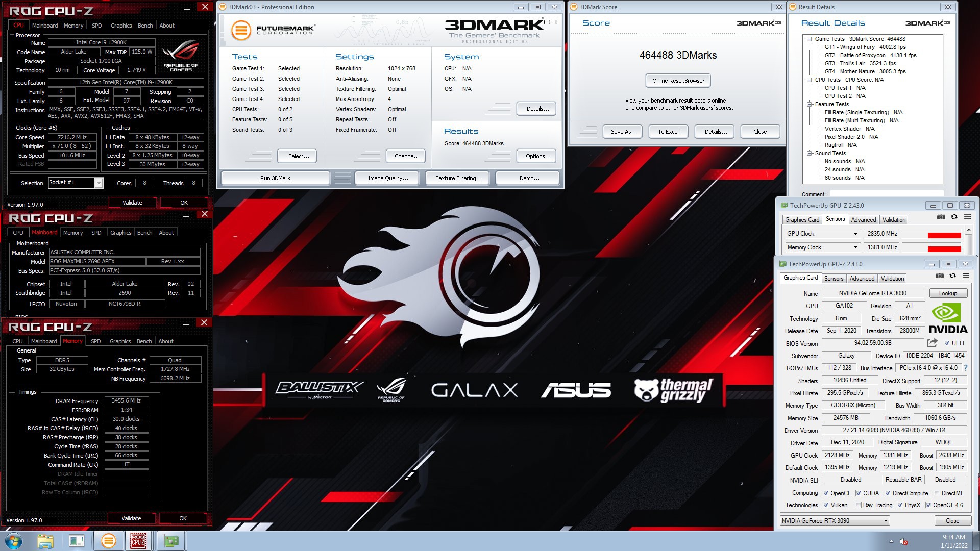Click the Memory Clock red sensor graph
Viewport: 980px width, 551px height.
932,248
